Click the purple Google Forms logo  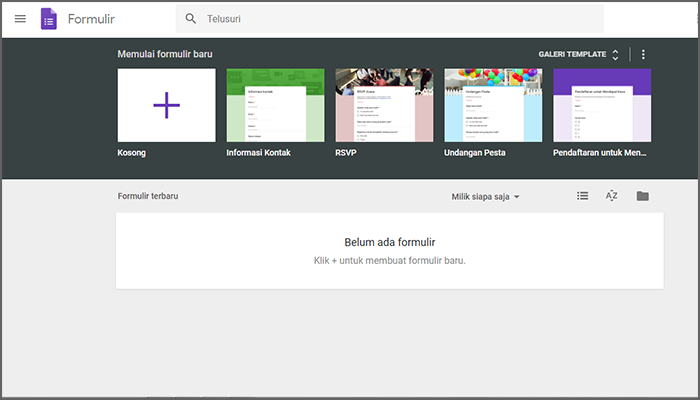coord(49,19)
